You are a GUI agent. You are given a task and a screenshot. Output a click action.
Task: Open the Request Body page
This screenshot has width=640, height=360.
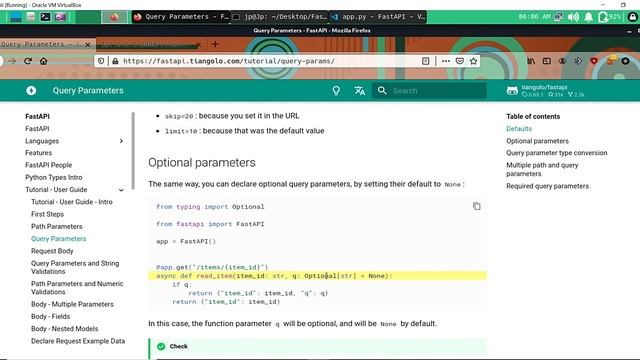click(x=52, y=251)
